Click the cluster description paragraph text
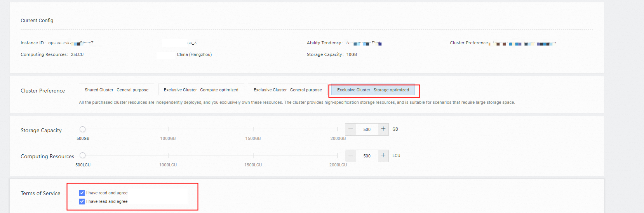The width and height of the screenshot is (644, 213). (297, 103)
